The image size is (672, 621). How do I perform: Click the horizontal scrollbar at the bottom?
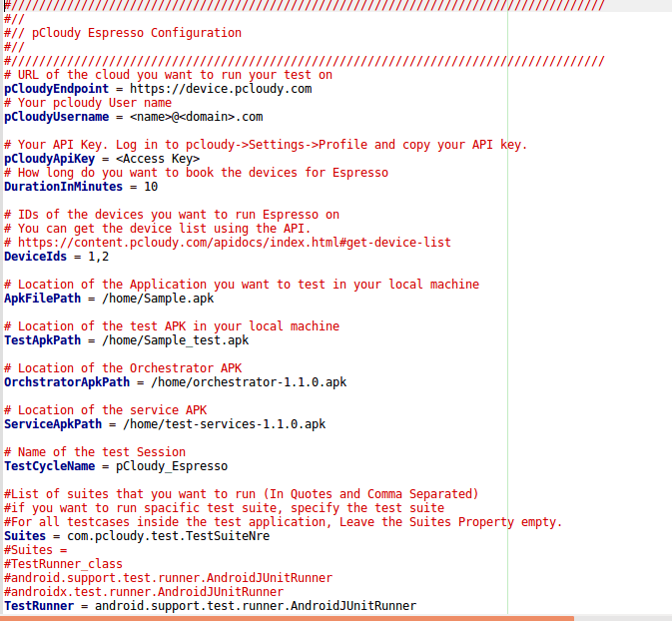(288, 618)
